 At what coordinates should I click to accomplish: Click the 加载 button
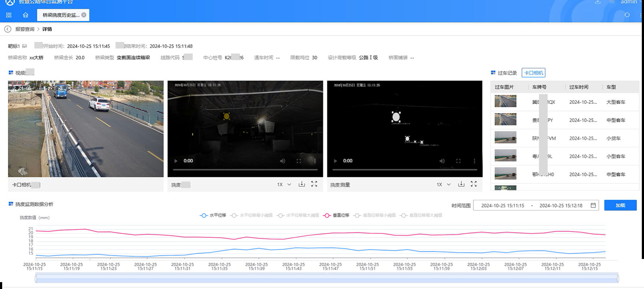620,205
